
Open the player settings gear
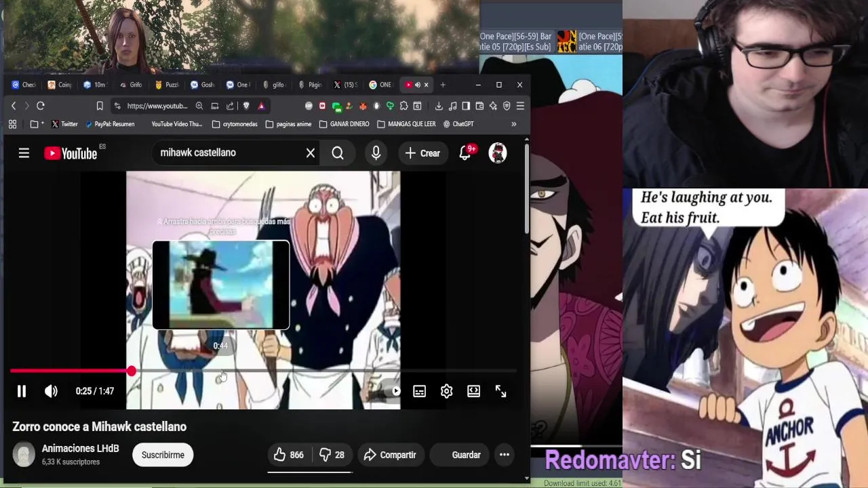point(446,391)
